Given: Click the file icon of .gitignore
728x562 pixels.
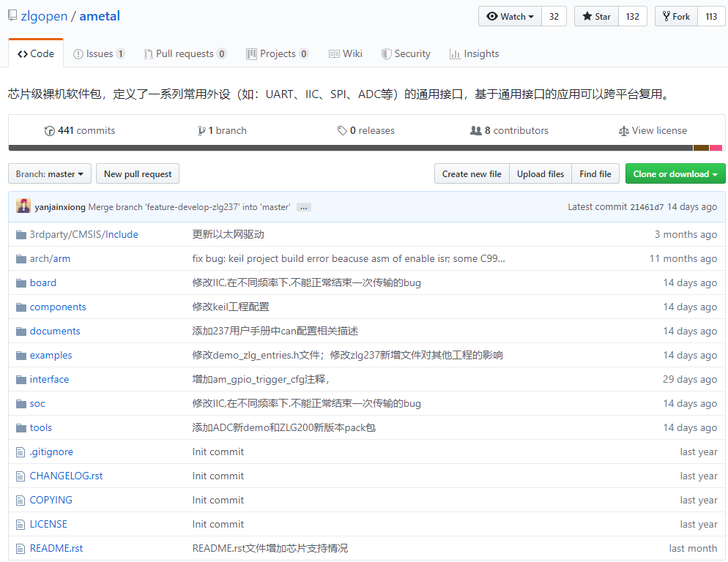Looking at the screenshot, I should pyautogui.click(x=21, y=452).
